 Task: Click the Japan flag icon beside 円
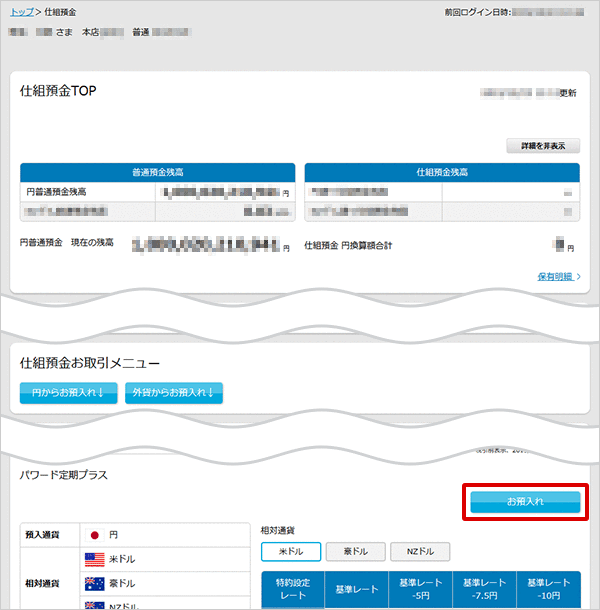(95, 535)
